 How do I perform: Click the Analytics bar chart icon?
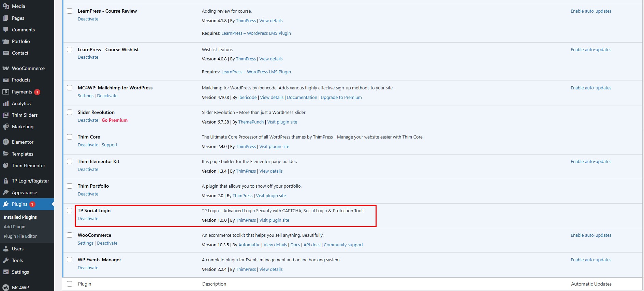point(6,103)
